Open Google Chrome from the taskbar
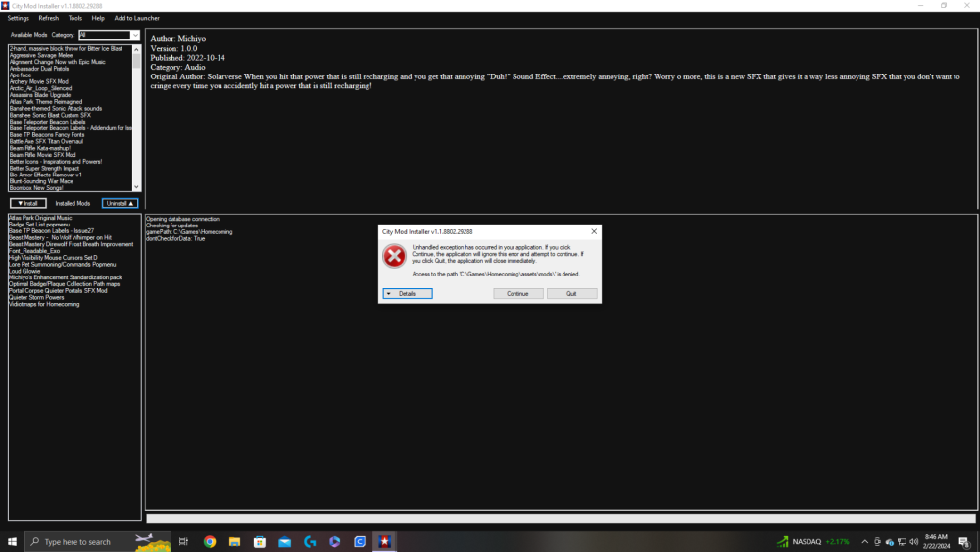The width and height of the screenshot is (980, 552). (210, 541)
